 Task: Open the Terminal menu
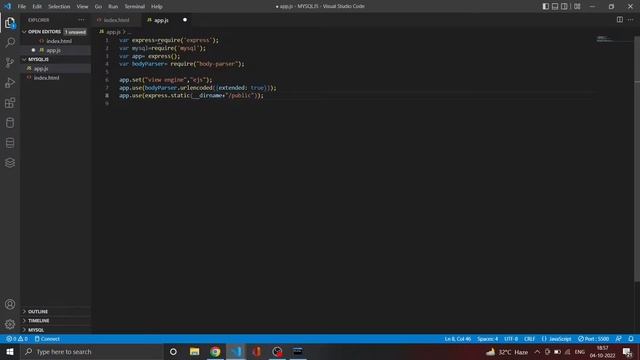(x=135, y=7)
